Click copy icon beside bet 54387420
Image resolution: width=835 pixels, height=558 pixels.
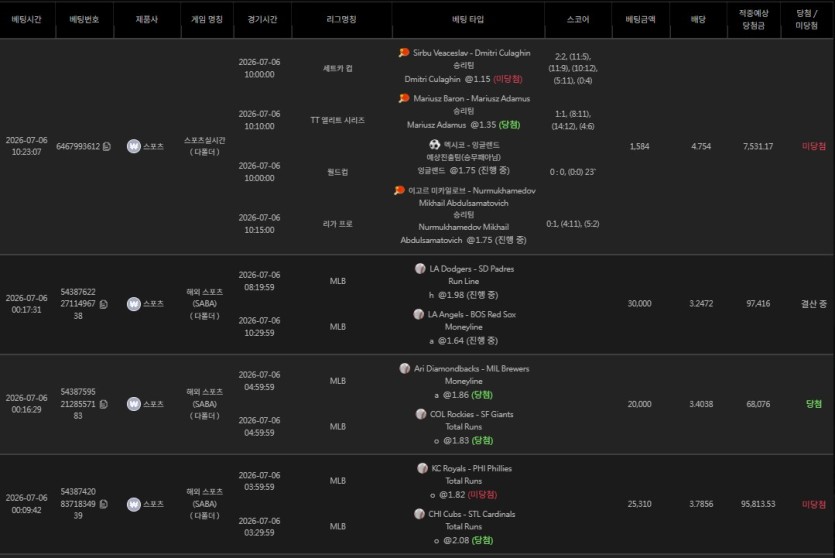click(104, 504)
